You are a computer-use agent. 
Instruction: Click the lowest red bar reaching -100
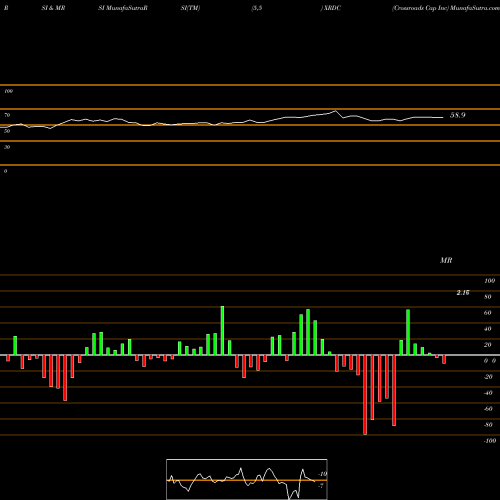[365, 395]
